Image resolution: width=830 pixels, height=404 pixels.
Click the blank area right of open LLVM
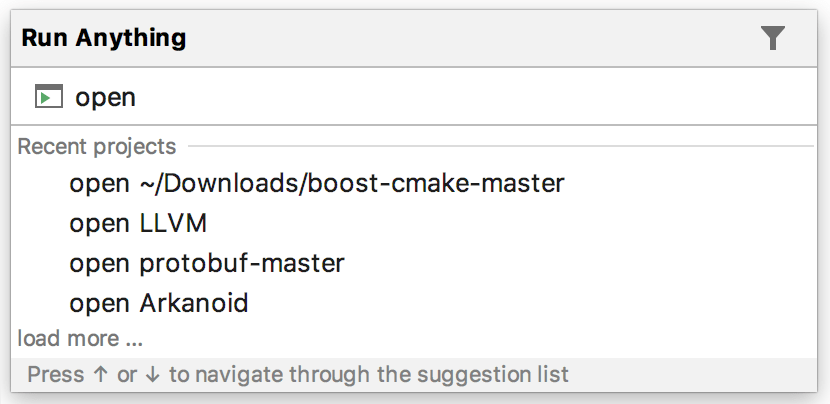pyautogui.click(x=500, y=223)
